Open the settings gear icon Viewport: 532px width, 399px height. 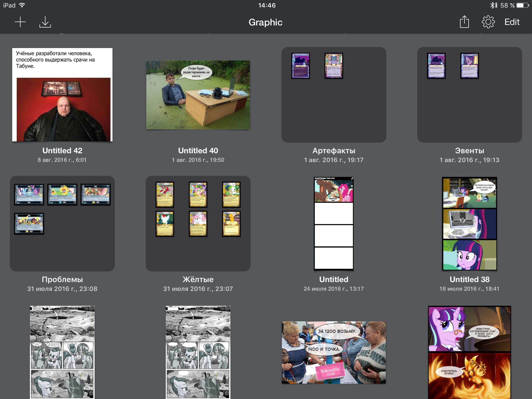[x=488, y=22]
